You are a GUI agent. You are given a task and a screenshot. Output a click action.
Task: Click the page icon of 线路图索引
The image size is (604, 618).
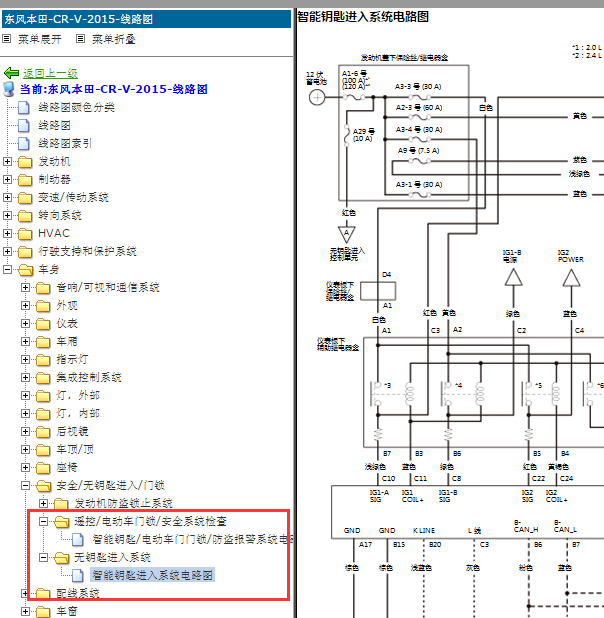coord(24,143)
